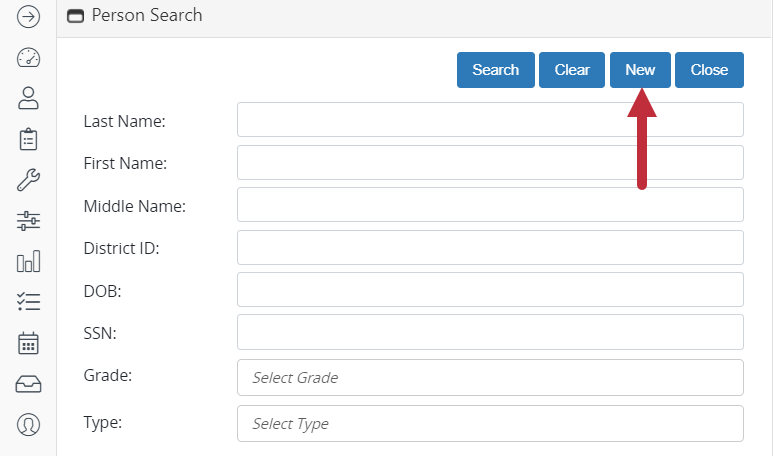Image resolution: width=773 pixels, height=456 pixels.
Task: Open the inbox tray icon
Action: point(28,384)
